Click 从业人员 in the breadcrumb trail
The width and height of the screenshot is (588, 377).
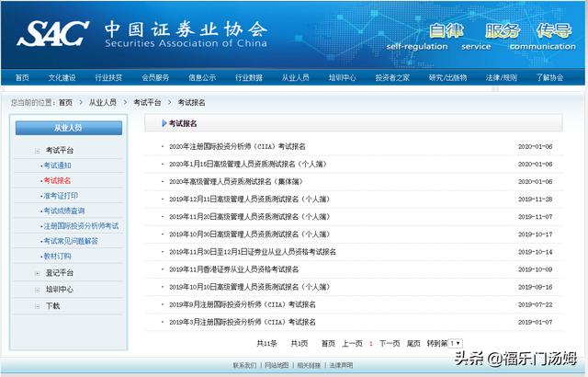click(x=102, y=102)
